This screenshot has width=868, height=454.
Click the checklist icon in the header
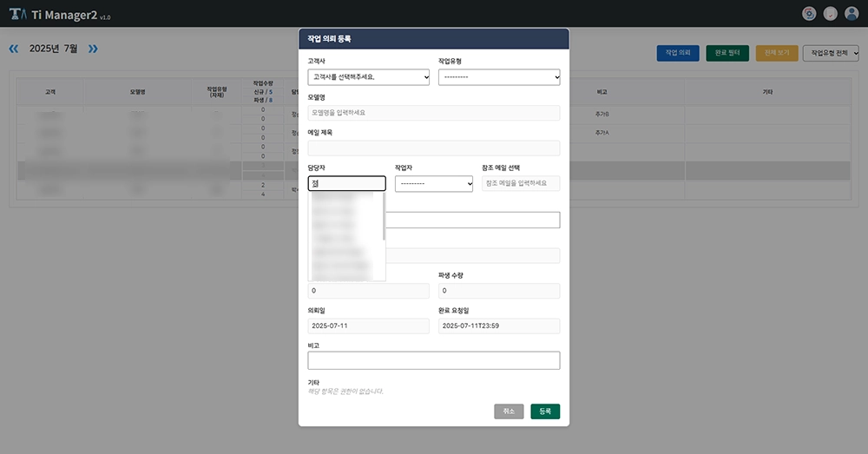[x=830, y=14]
